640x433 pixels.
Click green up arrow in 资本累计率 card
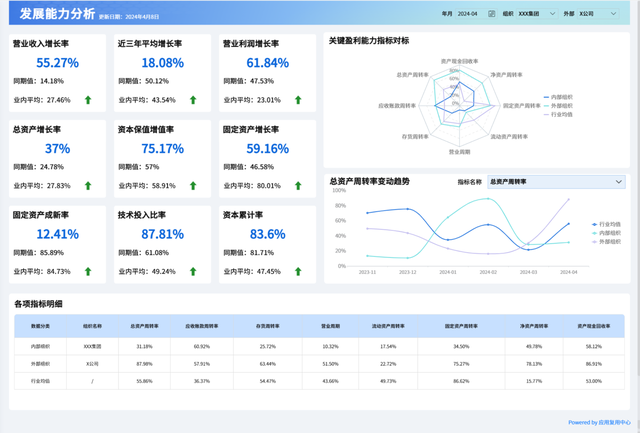pos(298,271)
